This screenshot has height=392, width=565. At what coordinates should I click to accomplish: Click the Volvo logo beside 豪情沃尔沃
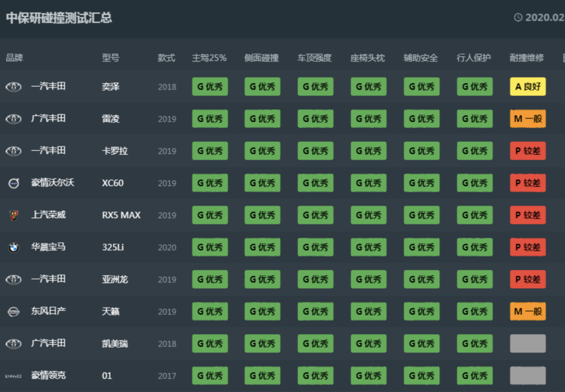[x=14, y=183]
